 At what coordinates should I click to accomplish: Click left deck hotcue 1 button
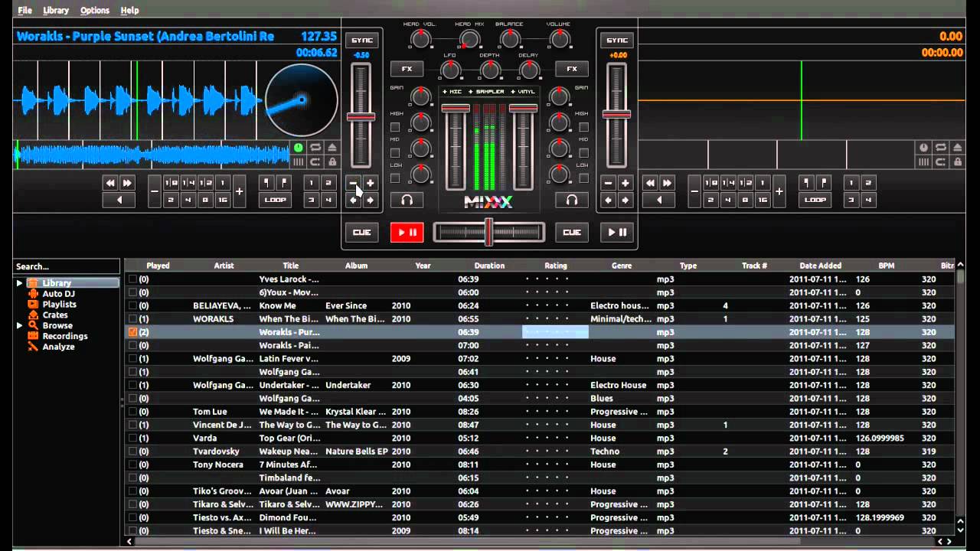(311, 183)
